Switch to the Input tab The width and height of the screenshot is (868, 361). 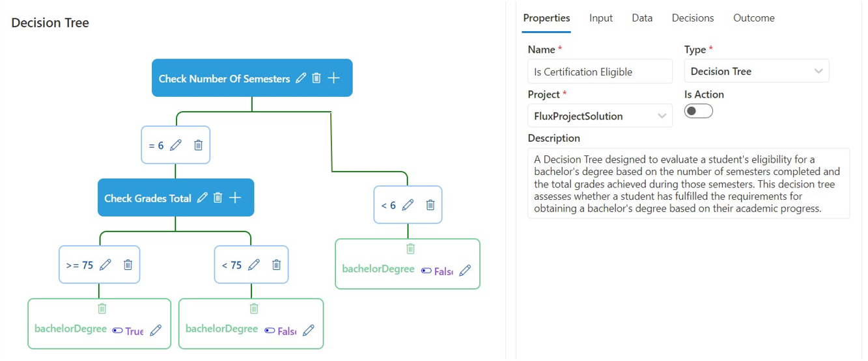click(600, 18)
